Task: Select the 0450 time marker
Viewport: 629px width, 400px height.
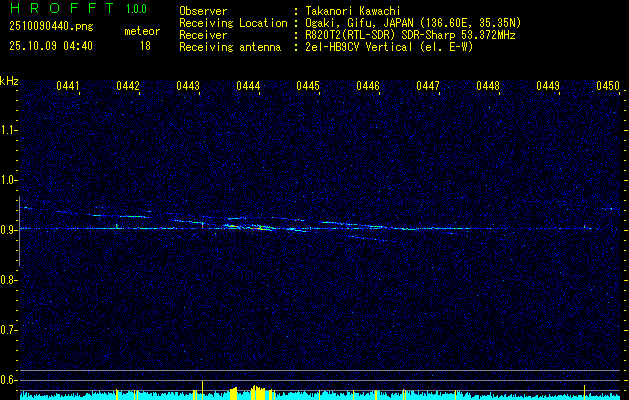Action: coord(608,86)
